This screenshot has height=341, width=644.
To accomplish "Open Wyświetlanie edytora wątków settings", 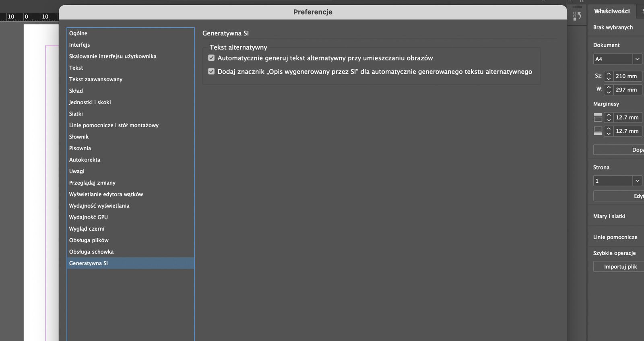I will (130, 194).
